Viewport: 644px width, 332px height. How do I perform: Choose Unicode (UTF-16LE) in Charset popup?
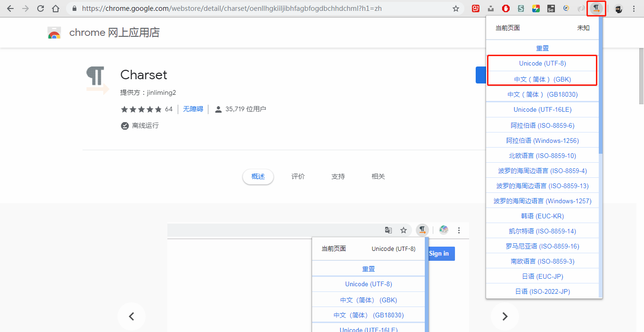pyautogui.click(x=542, y=109)
